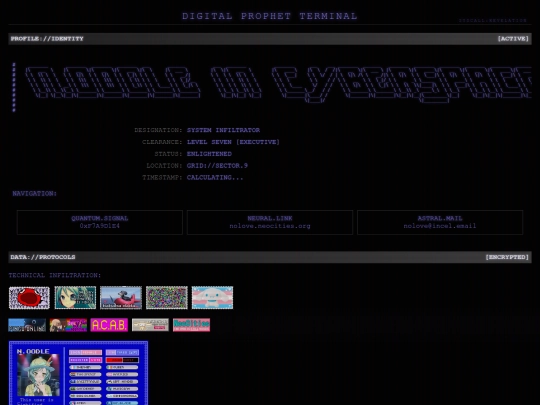Click the red airplane stamp
The image size is (540, 405).
pos(121,298)
